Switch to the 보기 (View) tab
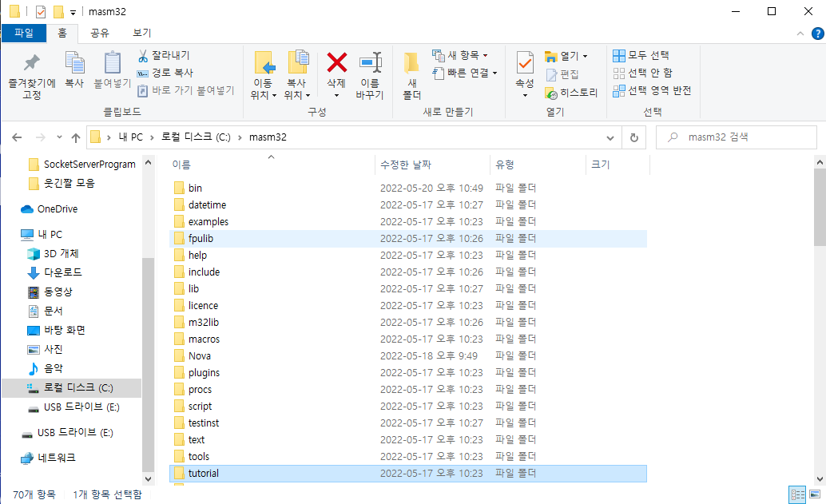Screen dimensions: 826x504 tap(141, 33)
